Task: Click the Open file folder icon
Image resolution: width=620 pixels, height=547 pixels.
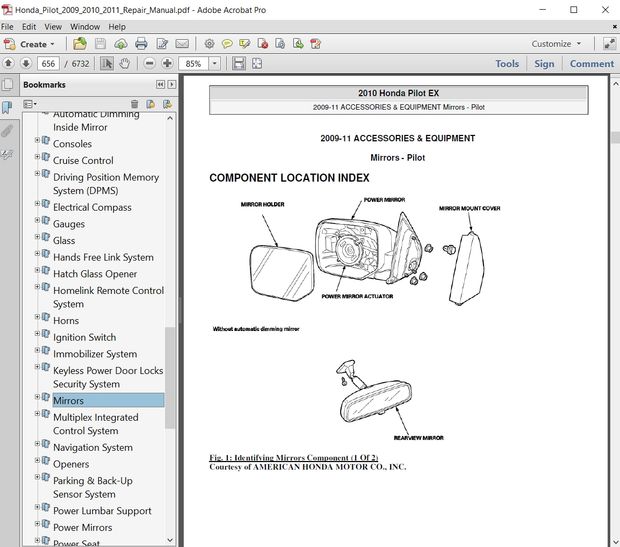Action: pos(80,44)
